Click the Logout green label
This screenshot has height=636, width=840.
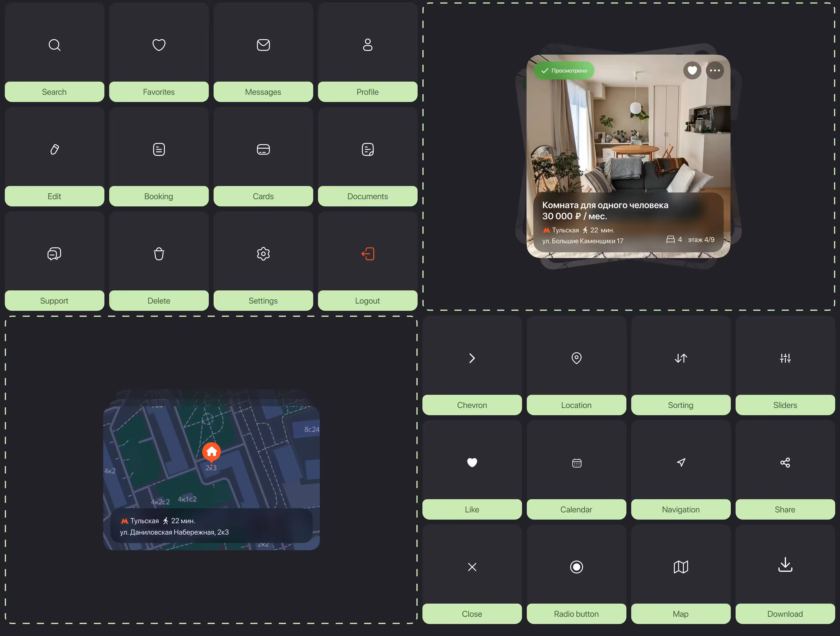coord(368,301)
